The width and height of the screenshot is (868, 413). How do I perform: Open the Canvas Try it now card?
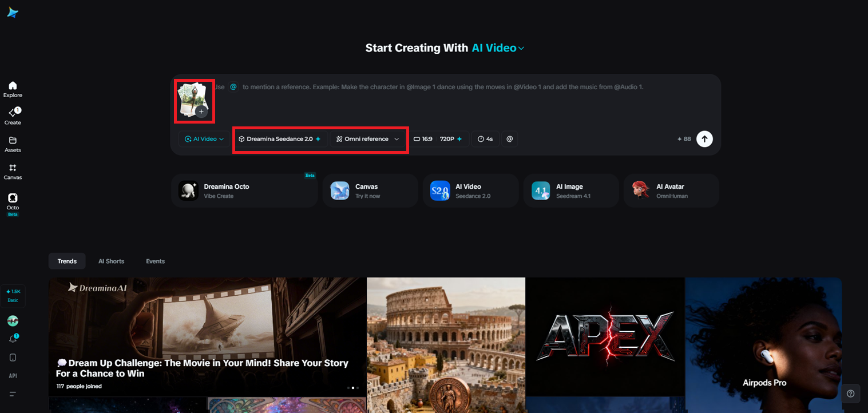pyautogui.click(x=370, y=190)
